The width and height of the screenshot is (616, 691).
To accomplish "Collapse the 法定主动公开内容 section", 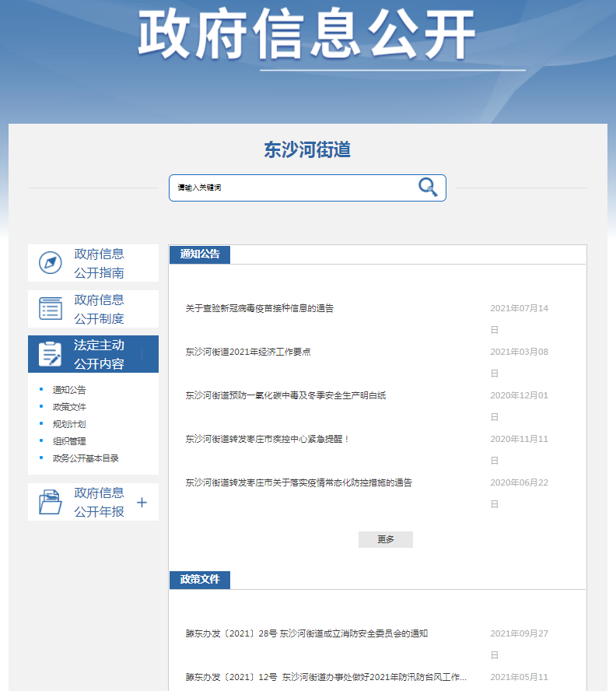I will tap(142, 354).
